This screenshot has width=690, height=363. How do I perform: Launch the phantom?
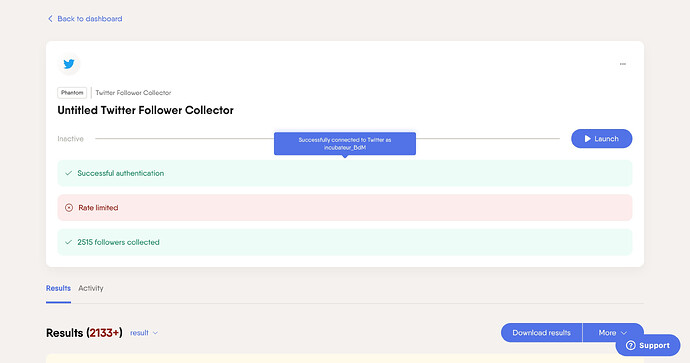point(602,139)
